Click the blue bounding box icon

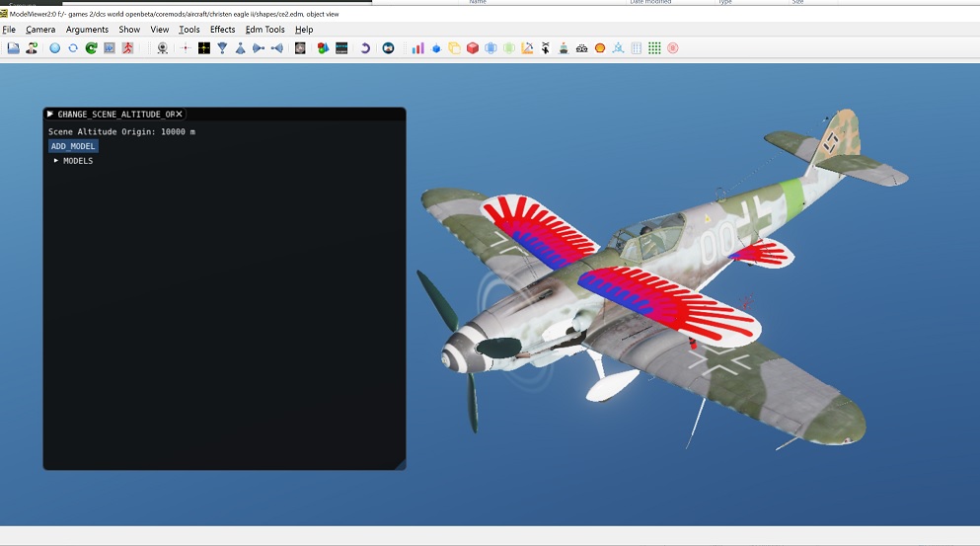[x=490, y=48]
